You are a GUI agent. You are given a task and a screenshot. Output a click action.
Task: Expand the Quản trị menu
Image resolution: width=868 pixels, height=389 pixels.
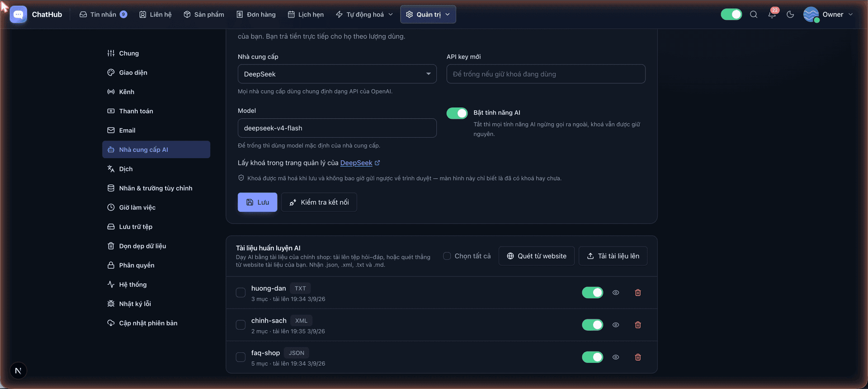coord(428,14)
